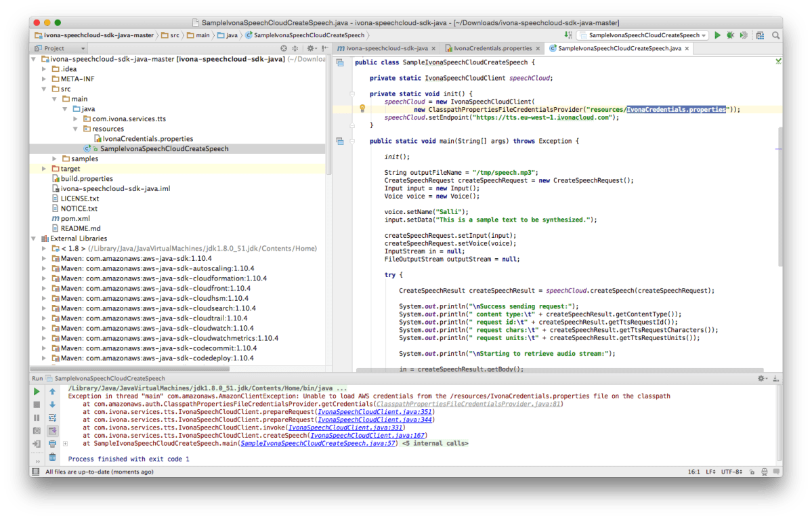Screen dimensions: 812x519
Task: Select IvonaCredentials.properties in the tree
Action: pyautogui.click(x=143, y=139)
